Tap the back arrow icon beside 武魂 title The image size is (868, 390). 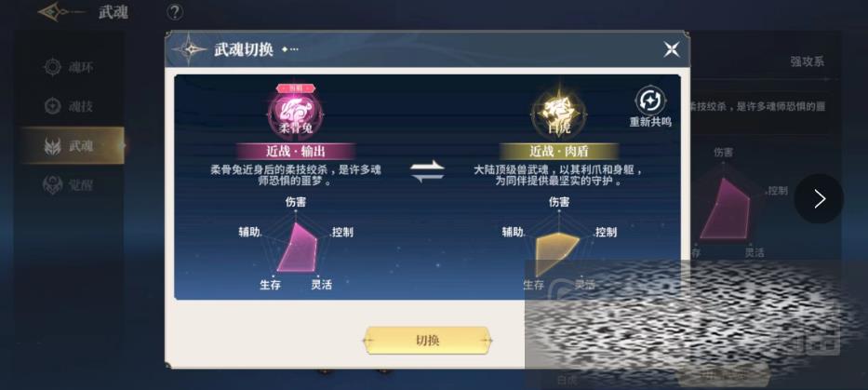point(60,11)
